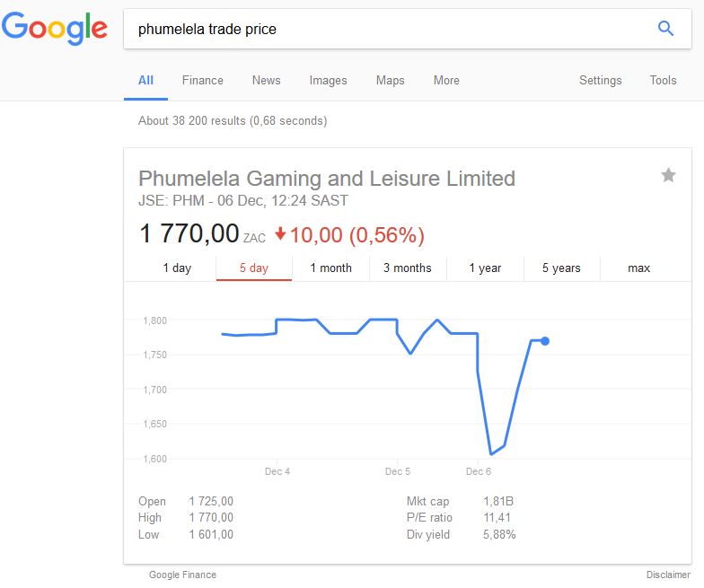704x588 pixels.
Task: Open the More search options dropdown
Action: coord(446,80)
